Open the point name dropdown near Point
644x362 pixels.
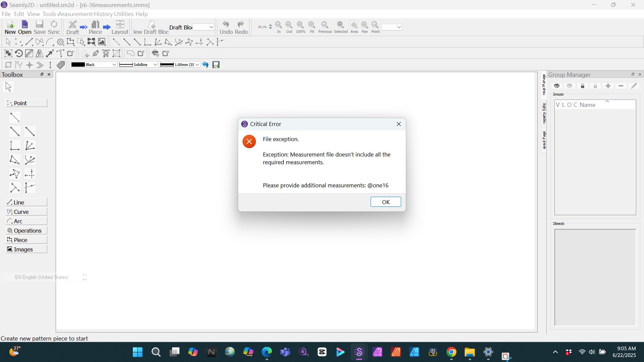tap(392, 27)
